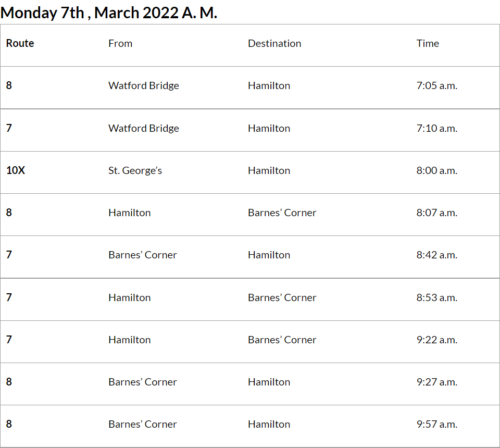This screenshot has width=500, height=448.
Task: Click Barnes' Corner origin in 8:42 a.m. row
Action: (x=142, y=255)
